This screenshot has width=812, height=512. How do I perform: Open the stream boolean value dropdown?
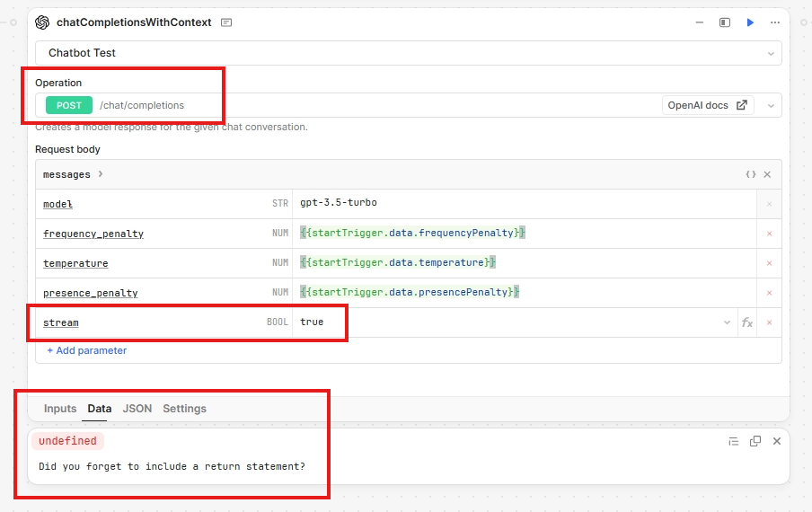[727, 322]
